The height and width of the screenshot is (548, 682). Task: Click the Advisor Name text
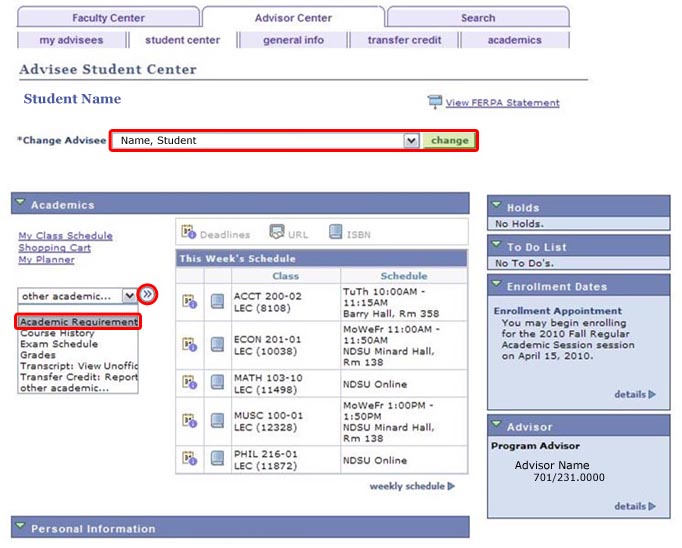(x=552, y=465)
